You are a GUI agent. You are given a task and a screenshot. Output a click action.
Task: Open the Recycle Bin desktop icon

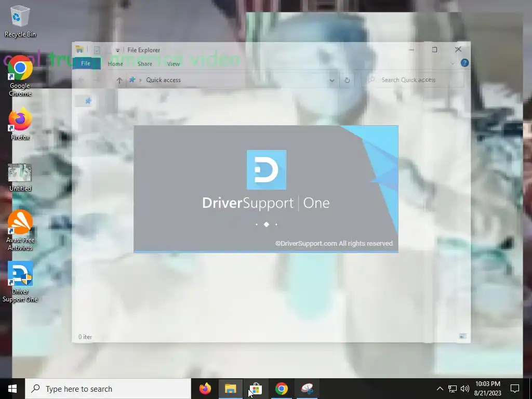20,21
